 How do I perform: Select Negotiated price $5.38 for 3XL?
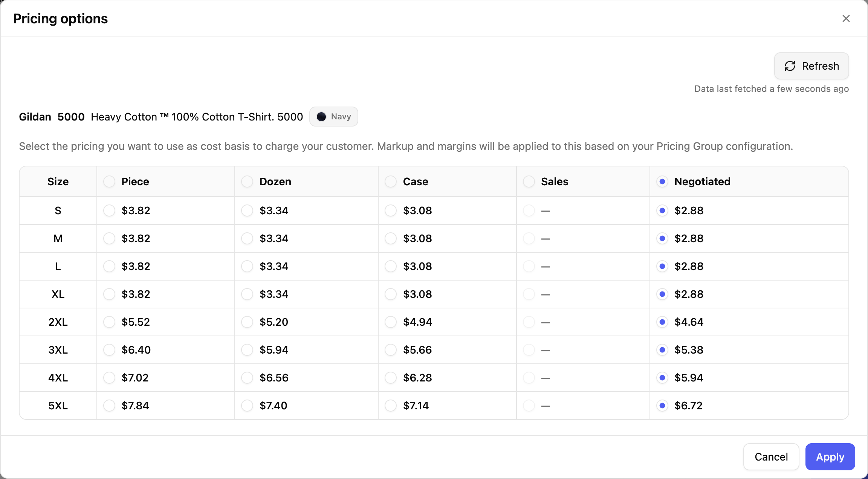(x=662, y=350)
